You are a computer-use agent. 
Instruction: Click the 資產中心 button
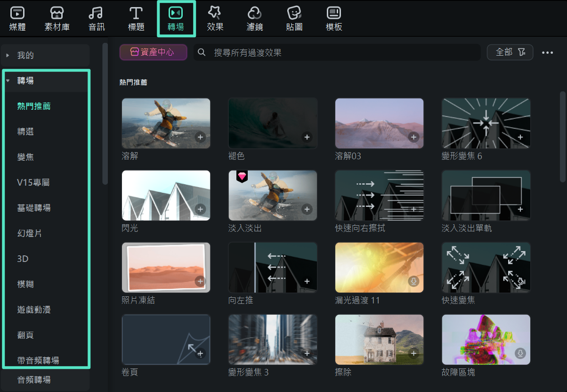click(153, 52)
